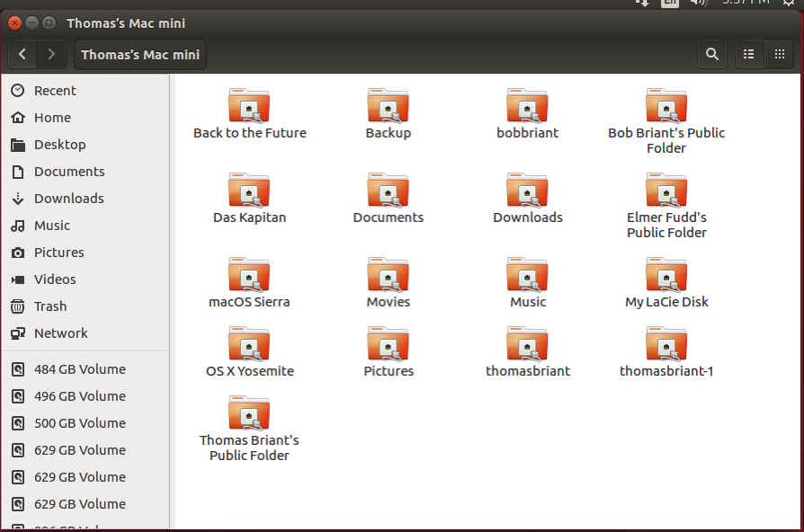This screenshot has width=804, height=532.
Task: Click the system settings gear icon
Action: tap(788, 3)
